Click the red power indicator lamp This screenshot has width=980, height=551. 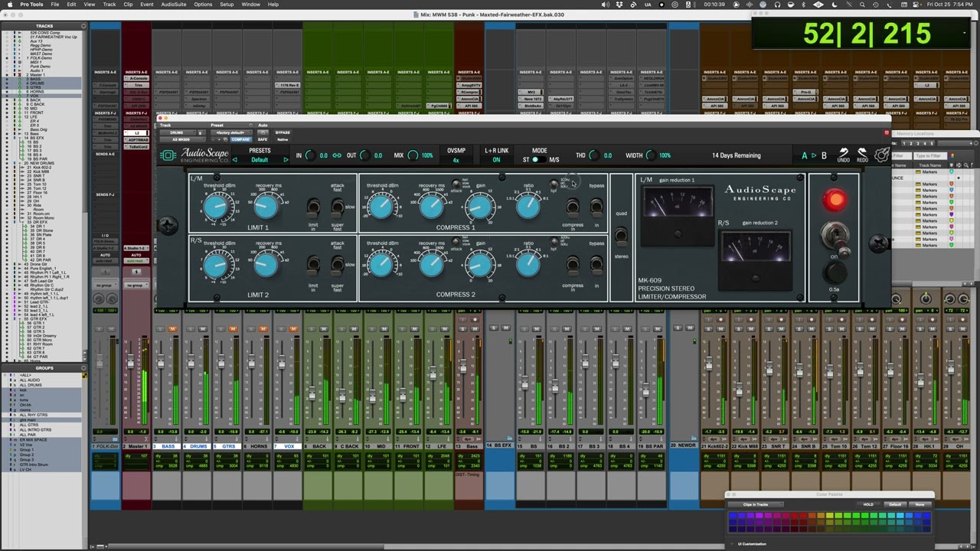(x=835, y=200)
